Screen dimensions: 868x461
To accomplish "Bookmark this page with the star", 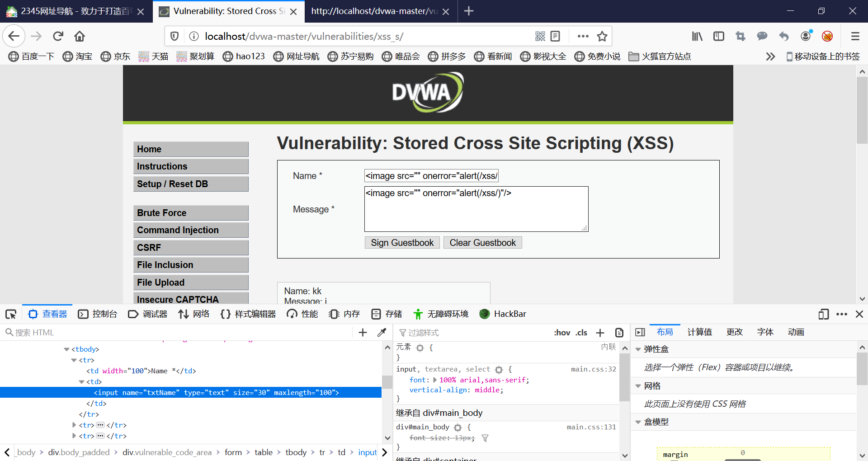I will [x=602, y=36].
